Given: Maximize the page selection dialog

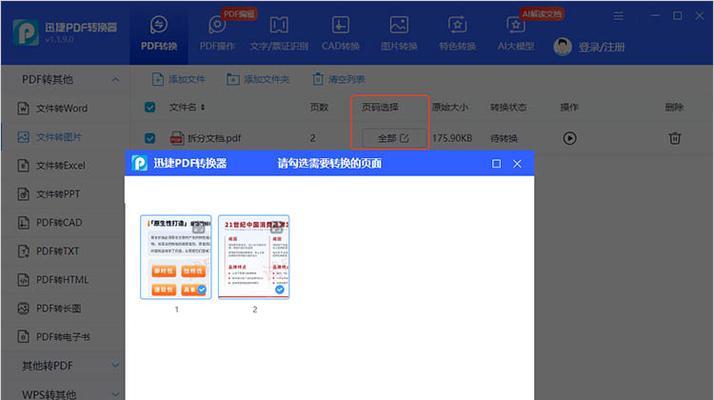Looking at the screenshot, I should point(496,164).
